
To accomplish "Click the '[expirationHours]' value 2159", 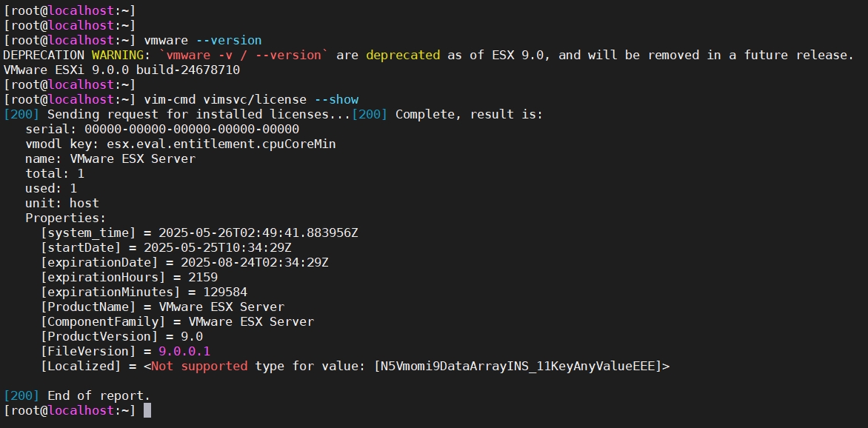I will (x=202, y=277).
